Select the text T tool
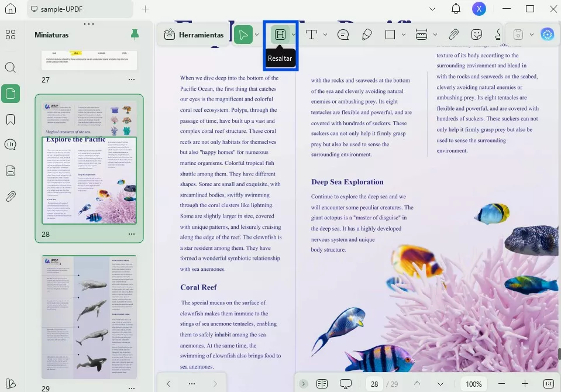This screenshot has height=392, width=561. click(x=311, y=35)
